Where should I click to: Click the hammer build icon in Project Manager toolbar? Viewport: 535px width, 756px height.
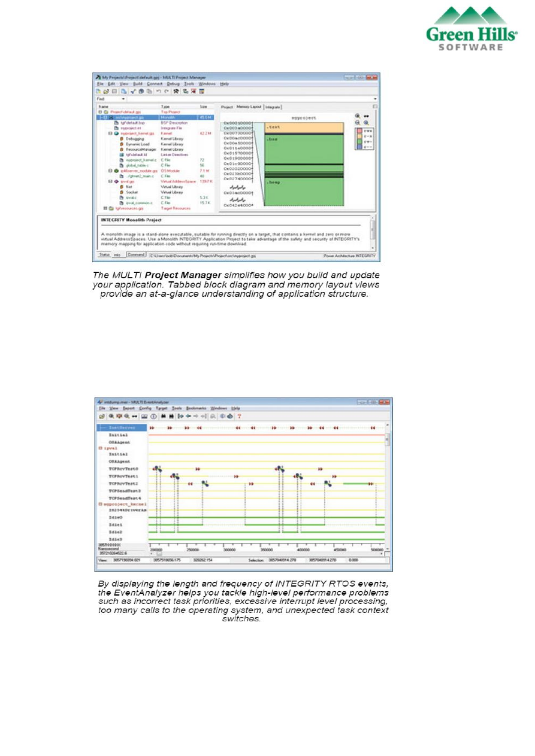pos(176,92)
